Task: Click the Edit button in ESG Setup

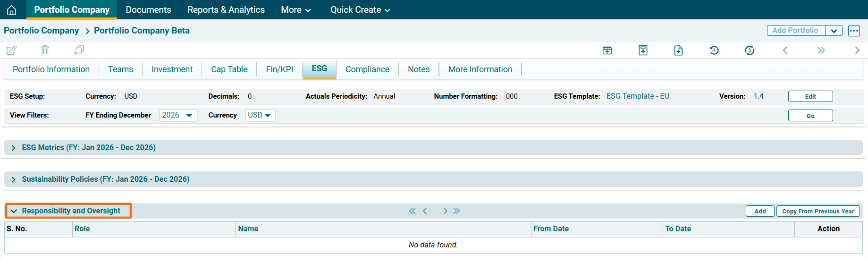Action: pyautogui.click(x=810, y=96)
